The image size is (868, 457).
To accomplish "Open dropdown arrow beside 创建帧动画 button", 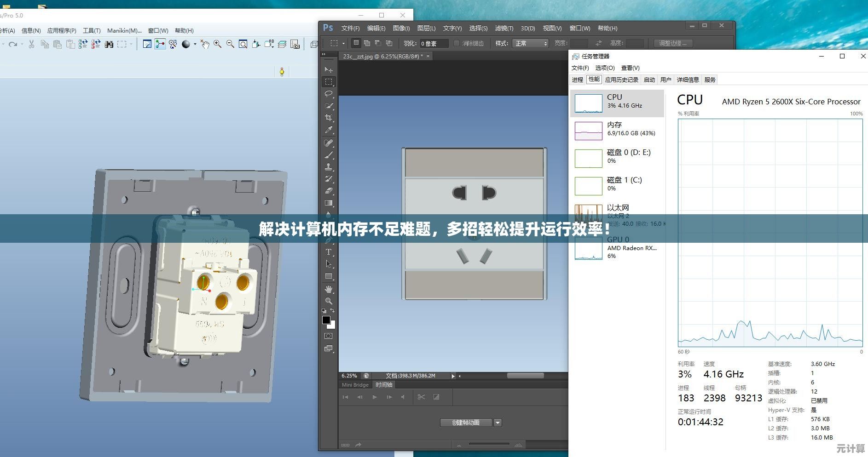I will click(x=498, y=423).
